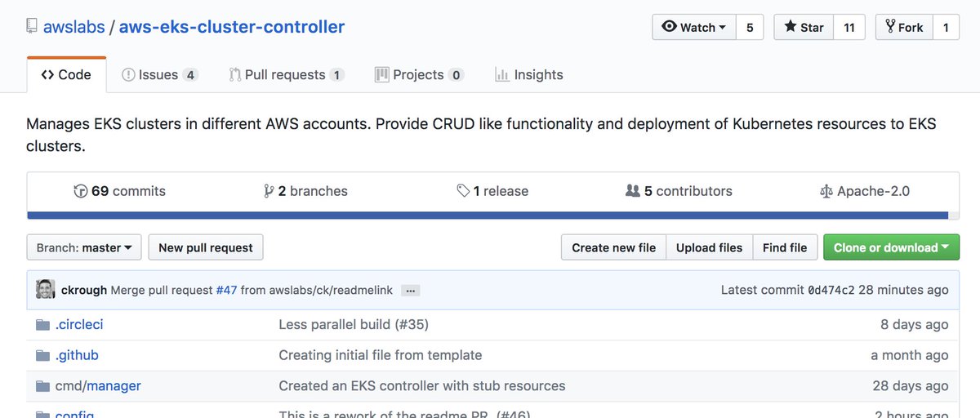Open aws-eks-cluster-controller repository link

click(x=232, y=27)
